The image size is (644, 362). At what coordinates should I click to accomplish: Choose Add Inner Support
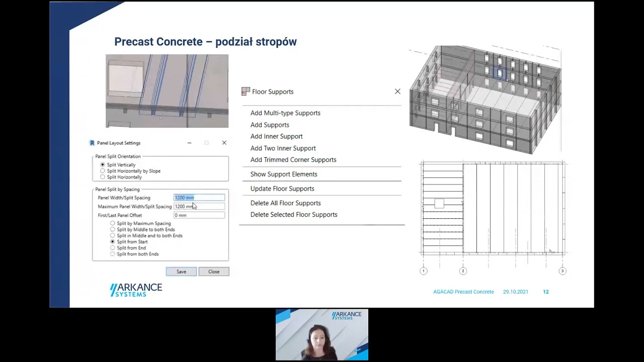click(x=277, y=136)
